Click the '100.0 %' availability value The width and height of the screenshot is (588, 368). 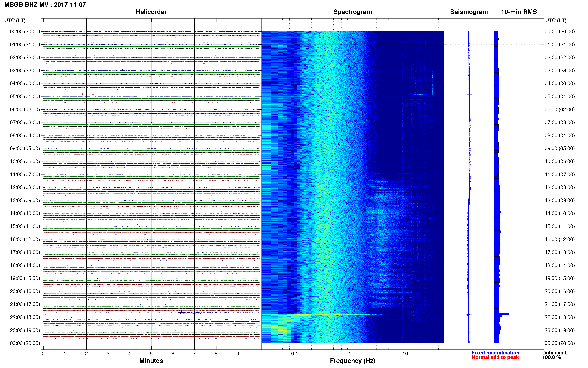(551, 357)
